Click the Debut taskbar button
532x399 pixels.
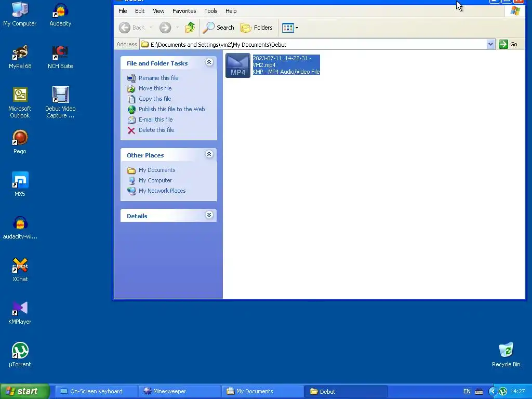click(345, 391)
